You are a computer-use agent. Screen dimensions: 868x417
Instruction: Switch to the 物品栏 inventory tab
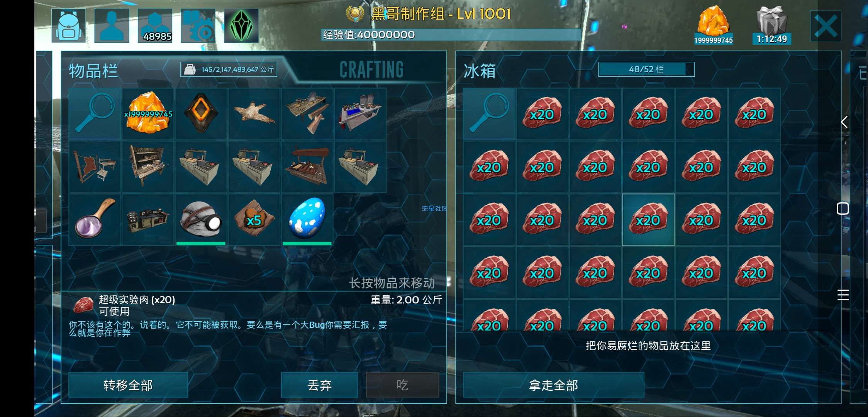(93, 71)
